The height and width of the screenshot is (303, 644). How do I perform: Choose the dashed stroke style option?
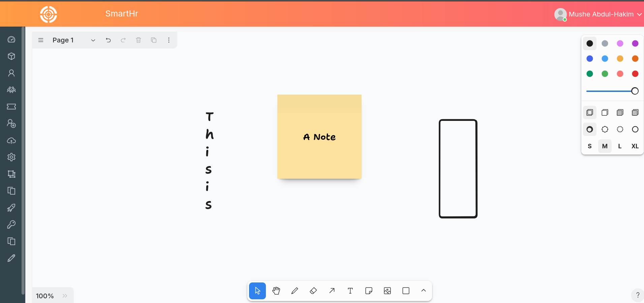pyautogui.click(x=605, y=129)
